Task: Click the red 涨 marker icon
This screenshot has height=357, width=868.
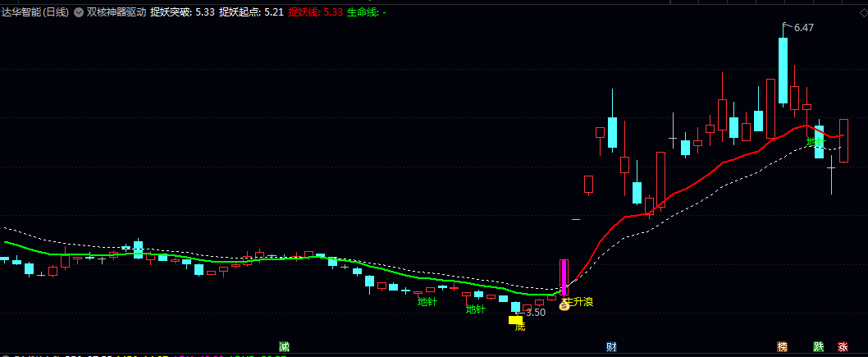Action: (x=843, y=347)
